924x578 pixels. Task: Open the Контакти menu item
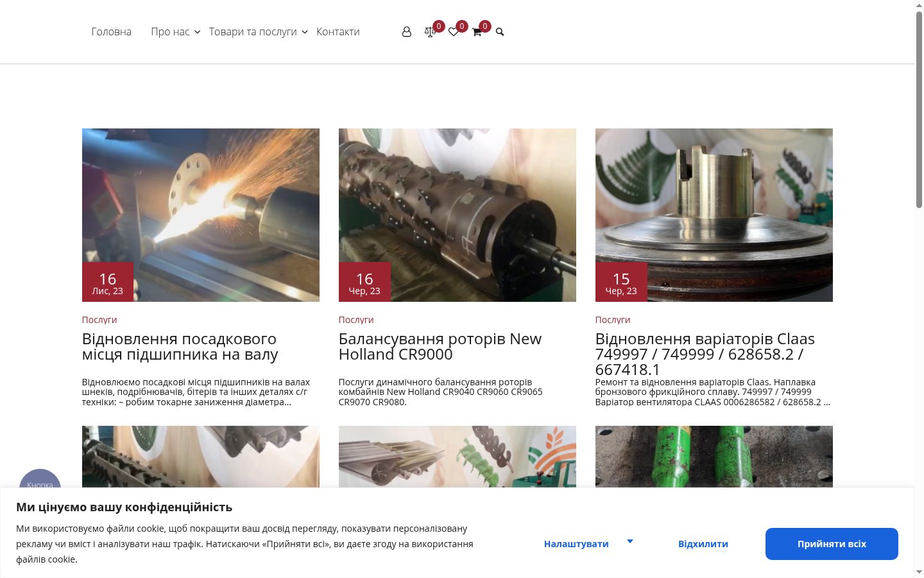[338, 31]
